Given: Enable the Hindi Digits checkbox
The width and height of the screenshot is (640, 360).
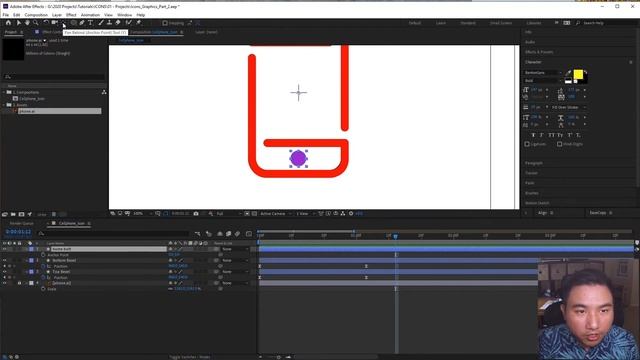Looking at the screenshot, I should (x=560, y=144).
